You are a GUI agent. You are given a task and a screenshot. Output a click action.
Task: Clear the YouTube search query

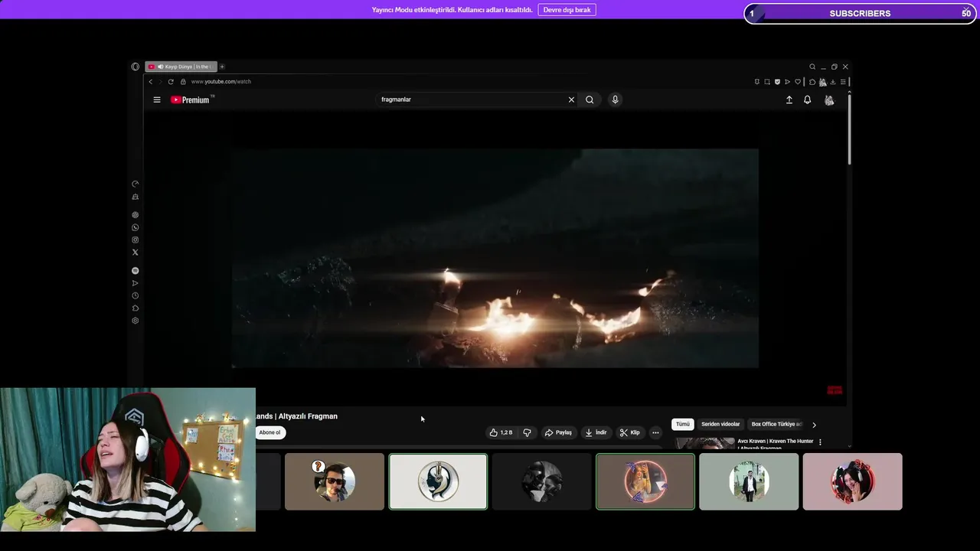[x=571, y=99]
